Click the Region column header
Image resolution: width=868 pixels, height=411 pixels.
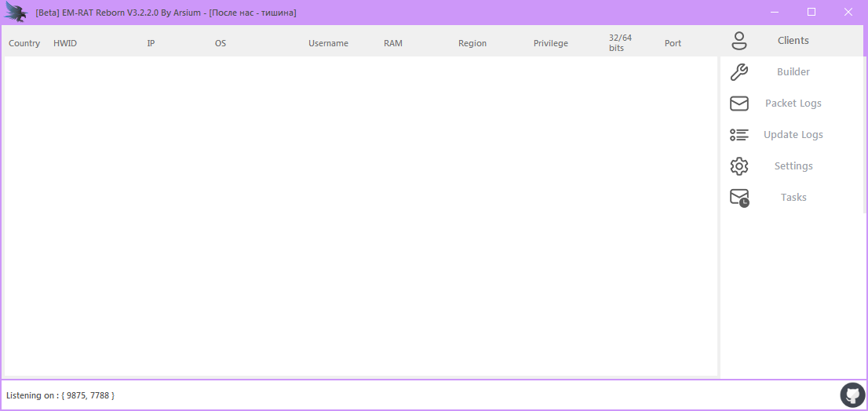[472, 43]
